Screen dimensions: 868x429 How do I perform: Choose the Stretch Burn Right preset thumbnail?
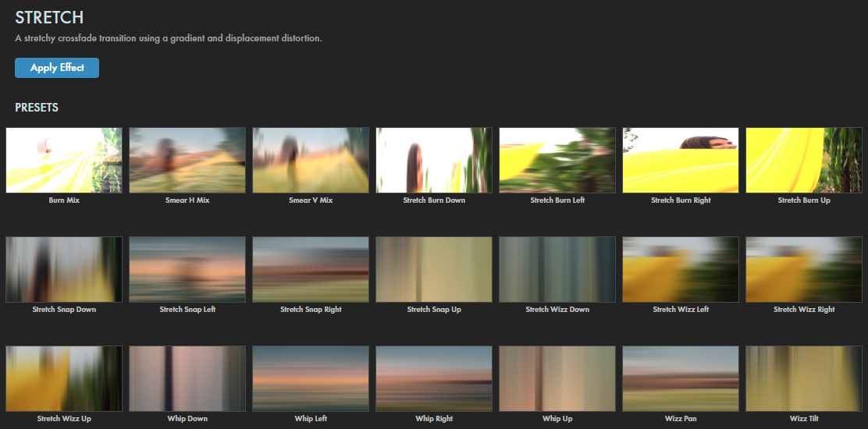[681, 161]
